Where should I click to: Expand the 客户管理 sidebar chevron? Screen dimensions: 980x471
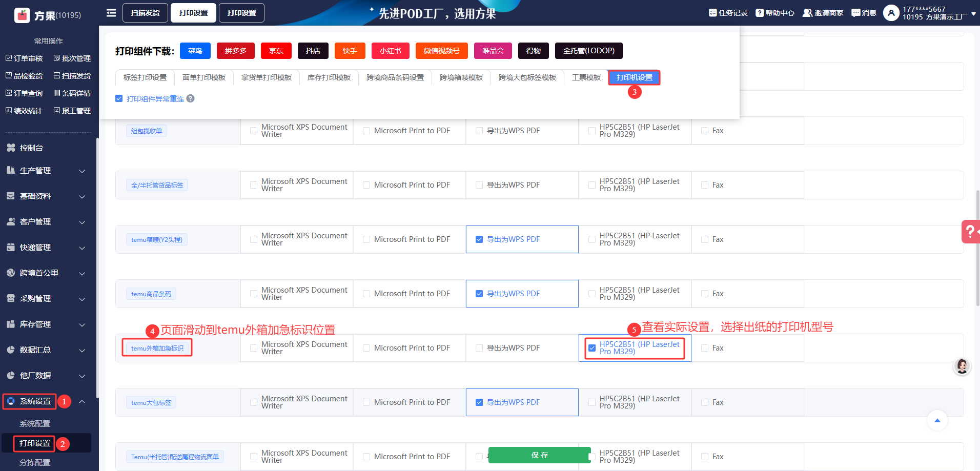click(x=82, y=222)
